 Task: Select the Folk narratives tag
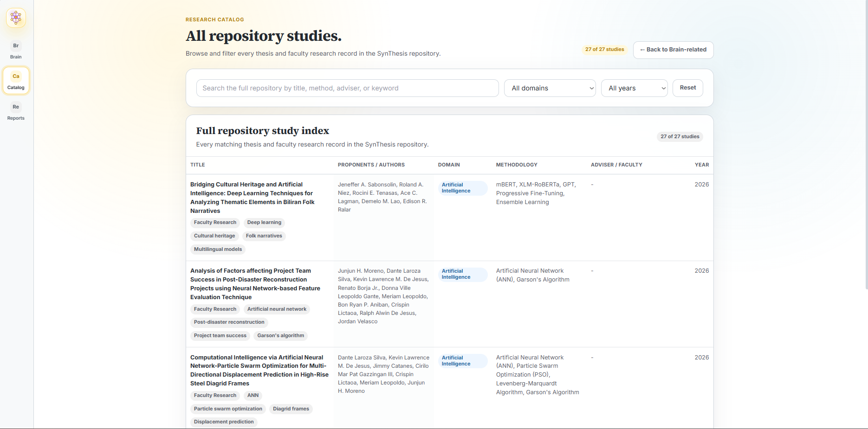tap(264, 236)
